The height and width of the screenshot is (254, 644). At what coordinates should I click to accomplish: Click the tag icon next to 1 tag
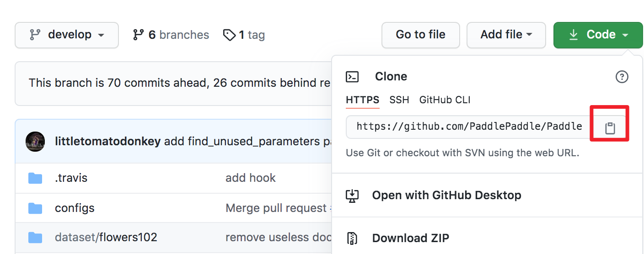[x=229, y=35]
